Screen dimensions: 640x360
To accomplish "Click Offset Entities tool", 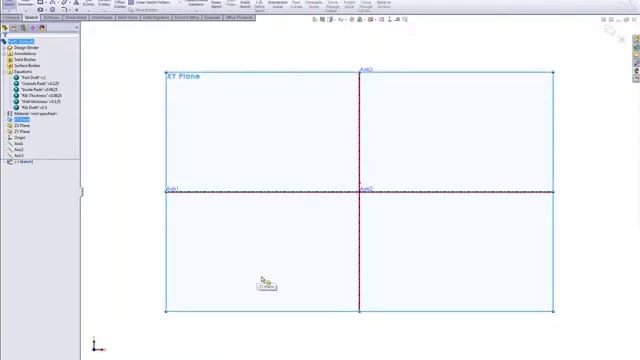I will 120,4.
